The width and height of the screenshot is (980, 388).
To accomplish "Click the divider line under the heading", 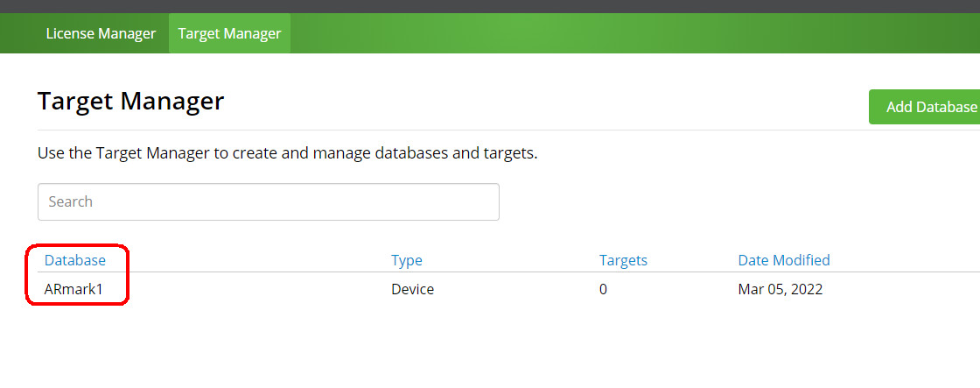I will tap(508, 131).
